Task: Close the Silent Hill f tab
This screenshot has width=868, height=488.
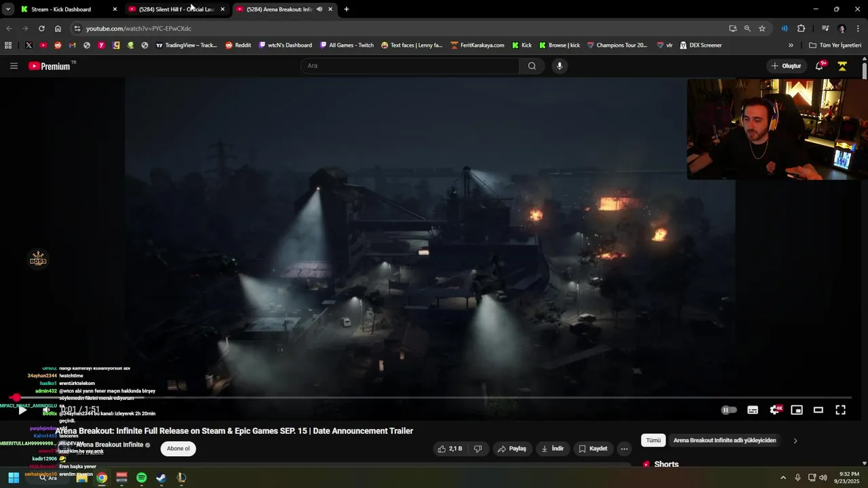Action: [x=222, y=9]
